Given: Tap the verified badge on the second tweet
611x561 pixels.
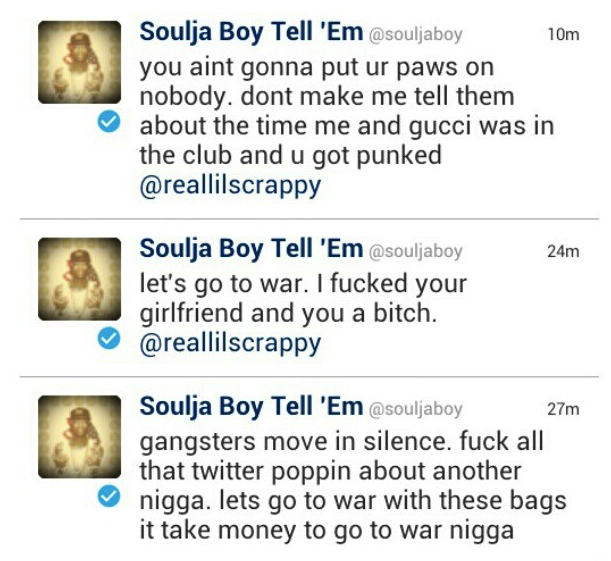Looking at the screenshot, I should pyautogui.click(x=109, y=338).
